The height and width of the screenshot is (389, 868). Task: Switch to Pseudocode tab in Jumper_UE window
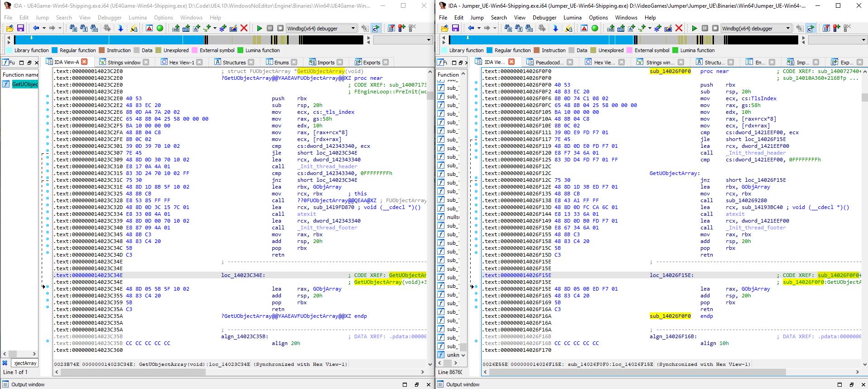(550, 62)
